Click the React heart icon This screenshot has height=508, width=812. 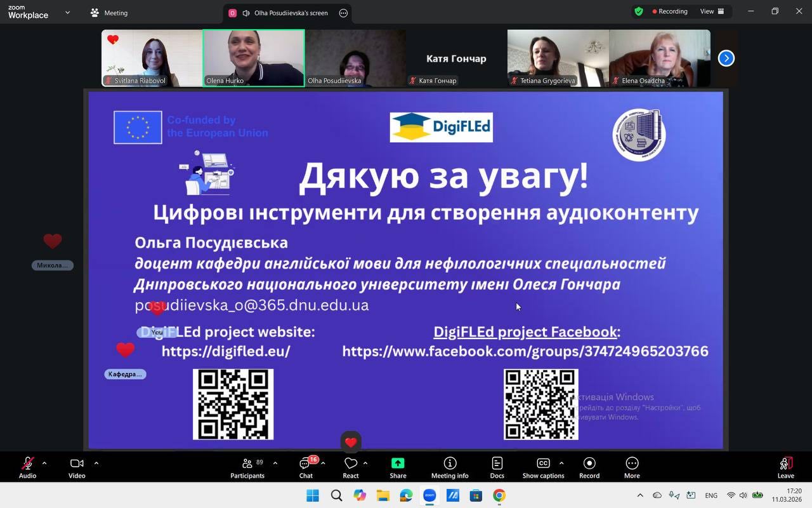[x=351, y=464]
